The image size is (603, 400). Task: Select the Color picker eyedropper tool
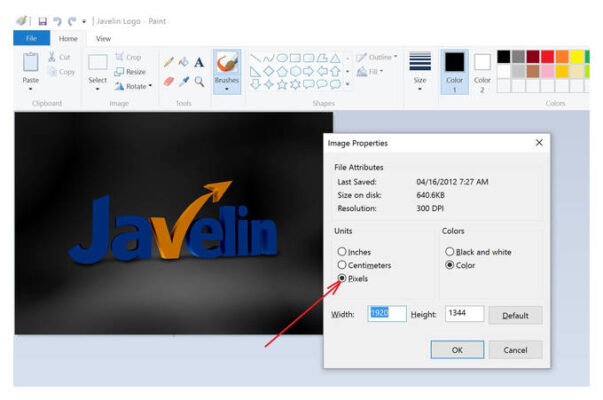coord(184,81)
